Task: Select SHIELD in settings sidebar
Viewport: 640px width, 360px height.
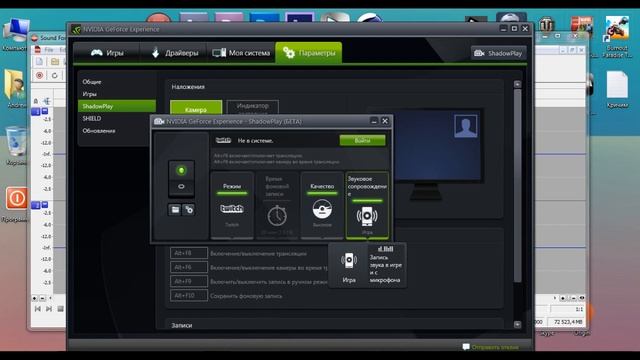Action: [x=91, y=118]
